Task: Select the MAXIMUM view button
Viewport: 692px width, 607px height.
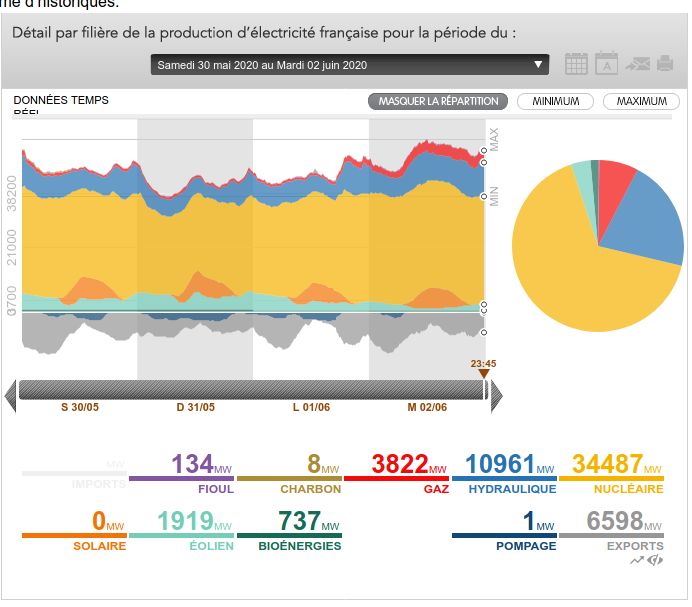Action: click(641, 101)
